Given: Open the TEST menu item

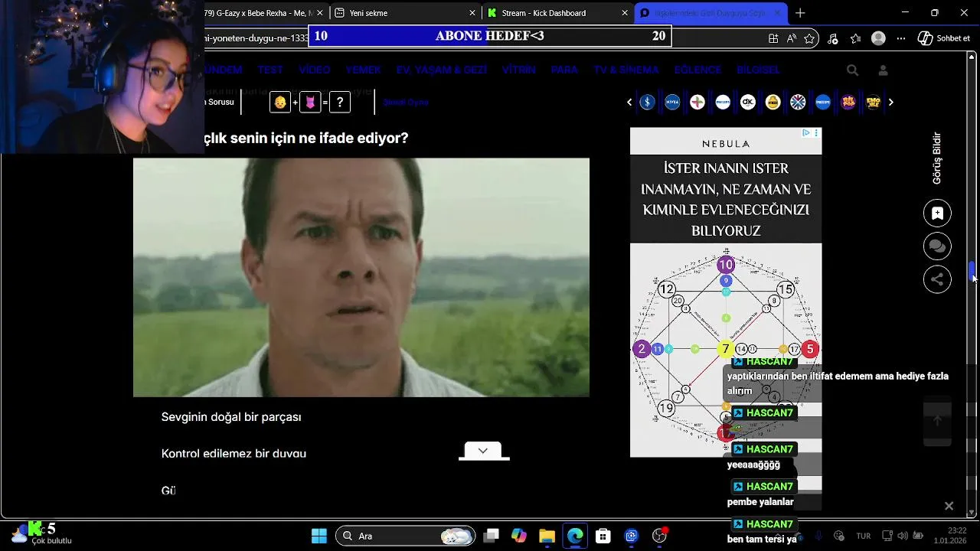Looking at the screenshot, I should tap(270, 70).
